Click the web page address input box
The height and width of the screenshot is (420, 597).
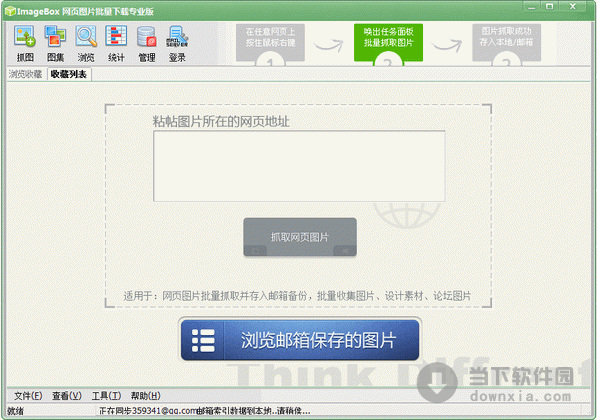coord(299,166)
